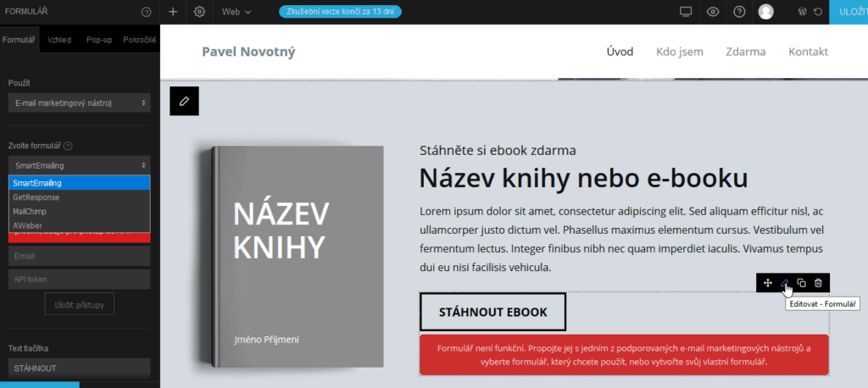Open the Kontakt navigation link

(808, 52)
